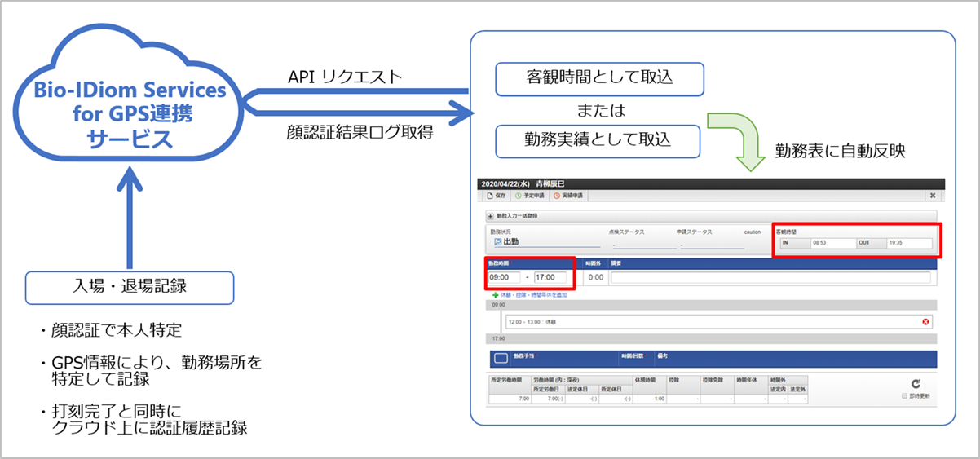
Task: Click the add button in 勤務手当 header
Action: 501,358
